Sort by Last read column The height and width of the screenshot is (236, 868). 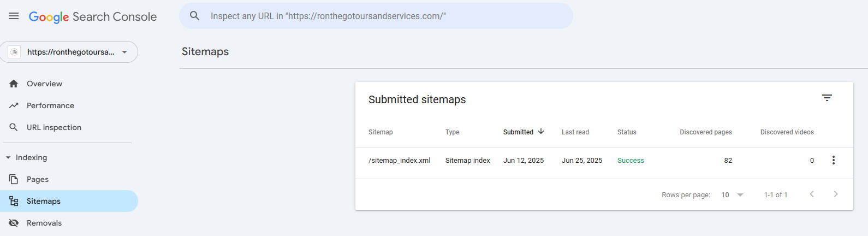click(575, 132)
